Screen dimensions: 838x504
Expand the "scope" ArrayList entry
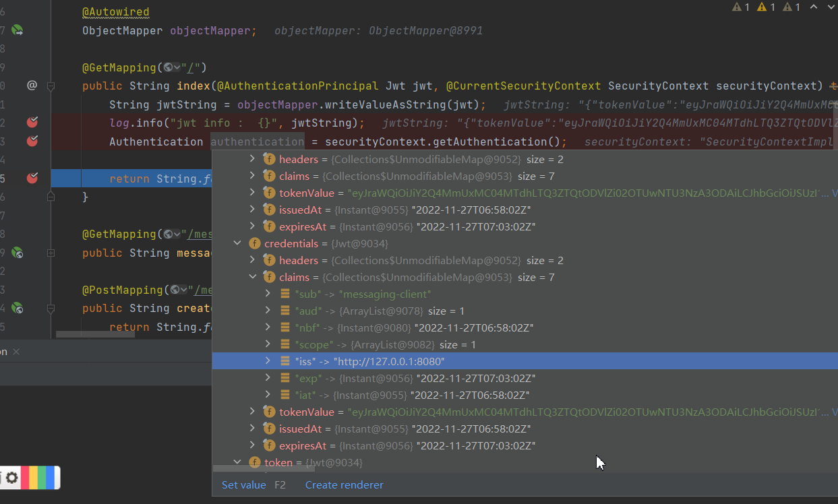tap(268, 344)
